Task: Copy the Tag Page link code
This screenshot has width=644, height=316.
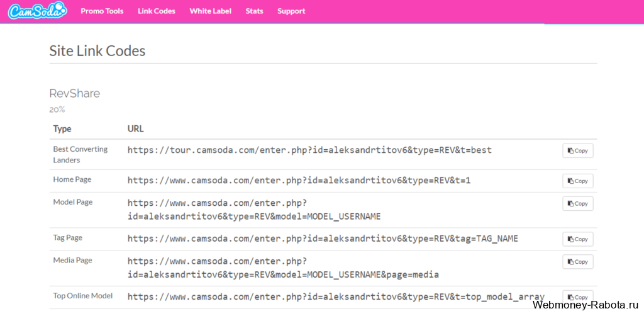Action: [x=578, y=239]
